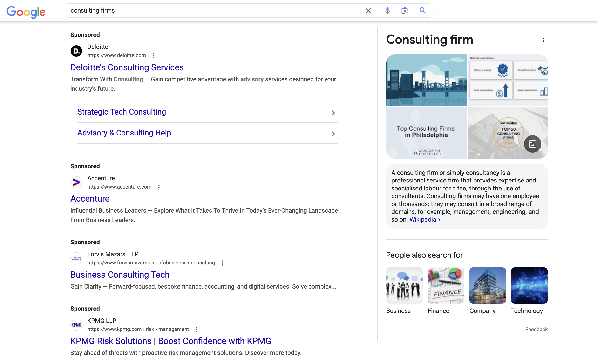Click the Accenture purple arrow favicon
This screenshot has width=597, height=364.
click(x=76, y=182)
